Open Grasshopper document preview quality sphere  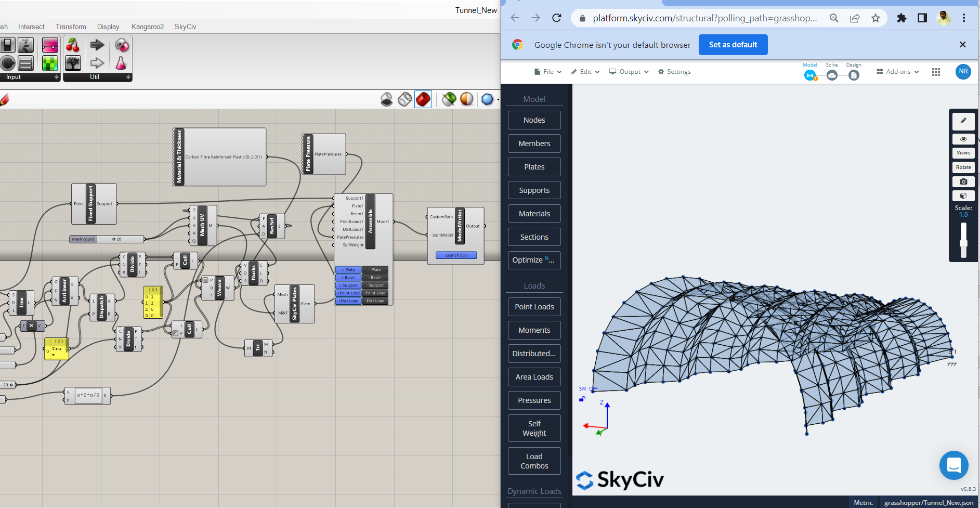point(487,99)
